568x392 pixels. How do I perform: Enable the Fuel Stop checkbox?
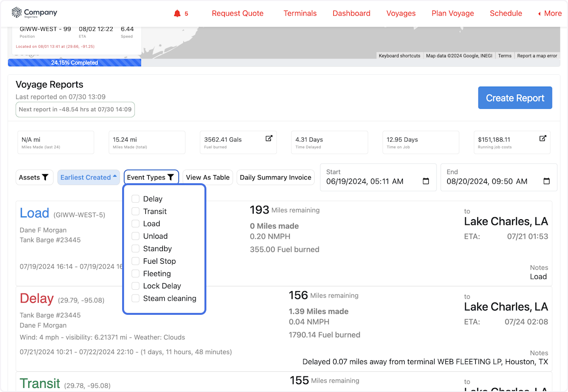[135, 261]
